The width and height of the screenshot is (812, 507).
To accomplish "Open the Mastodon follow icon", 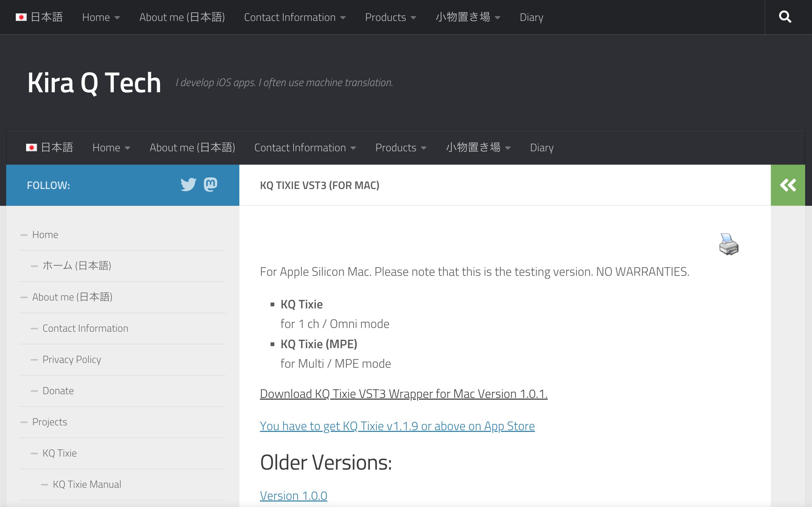I will tap(211, 185).
